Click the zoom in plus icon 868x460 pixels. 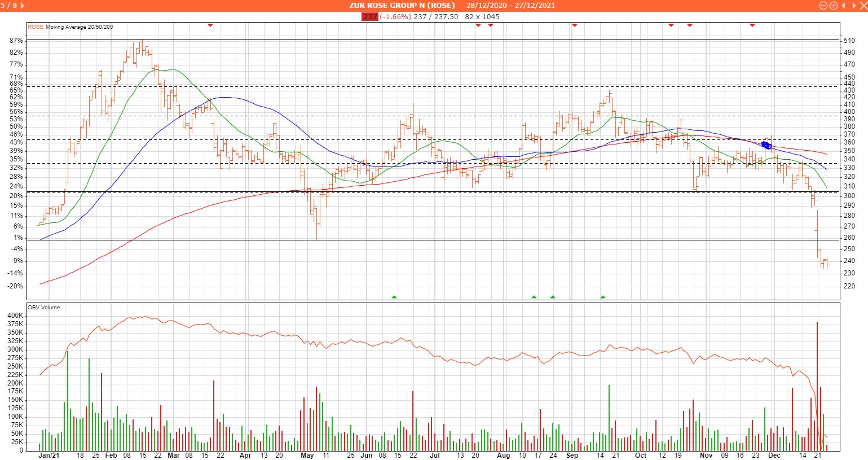(833, 6)
